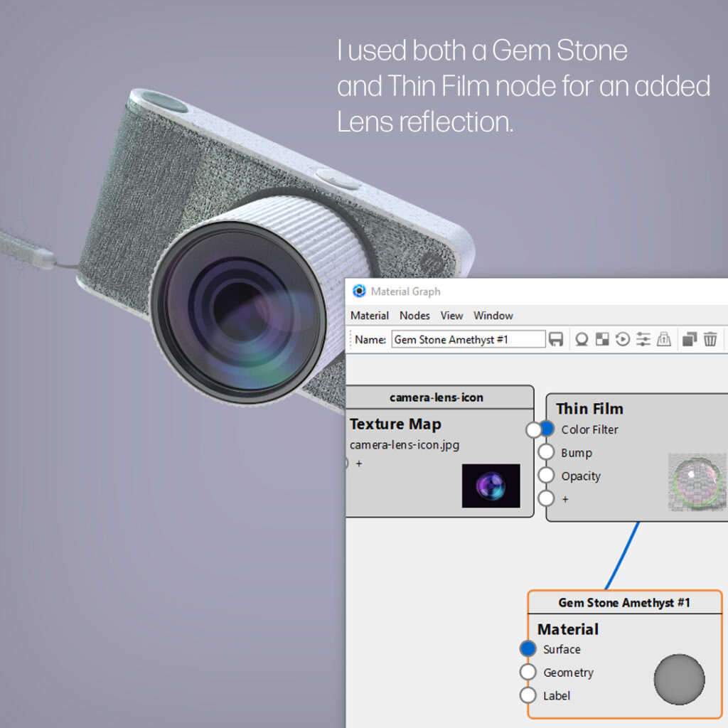Click the material Name input field

(x=468, y=340)
